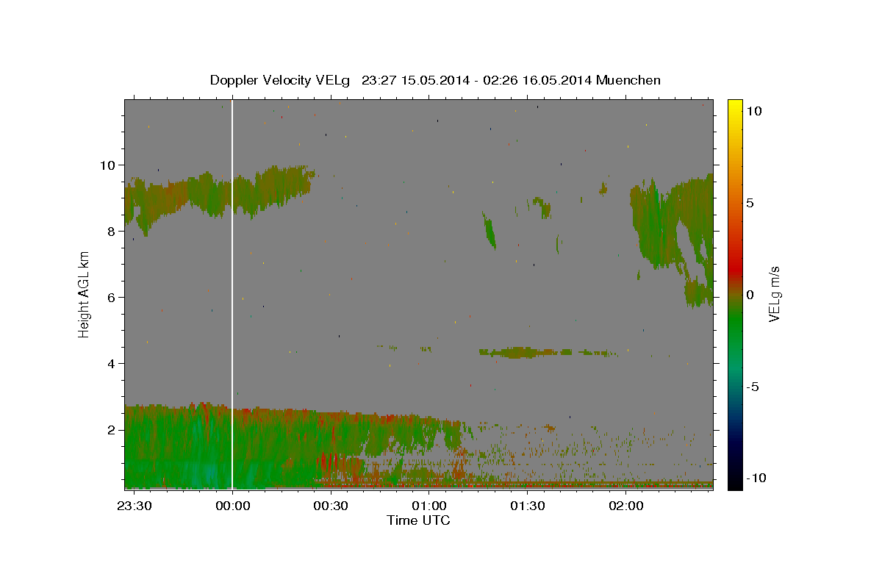882x588 pixels.
Task: Click the colorbar label '0'
Action: (750, 295)
